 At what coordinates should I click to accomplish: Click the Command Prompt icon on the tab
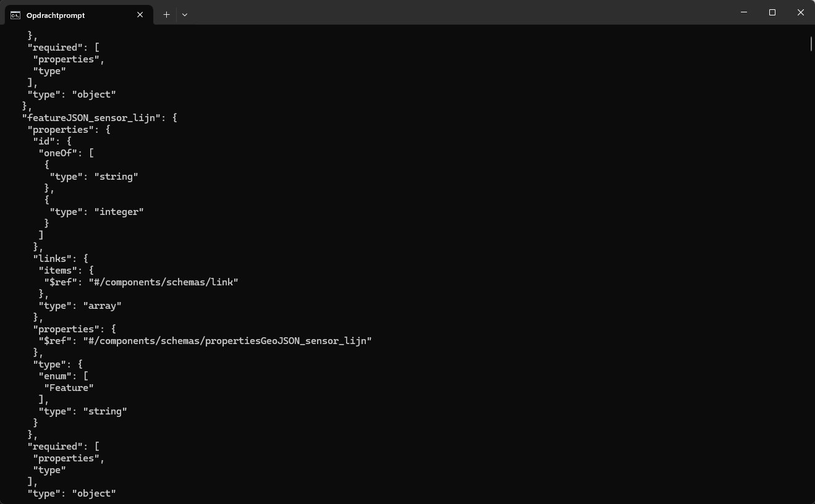pyautogui.click(x=14, y=15)
